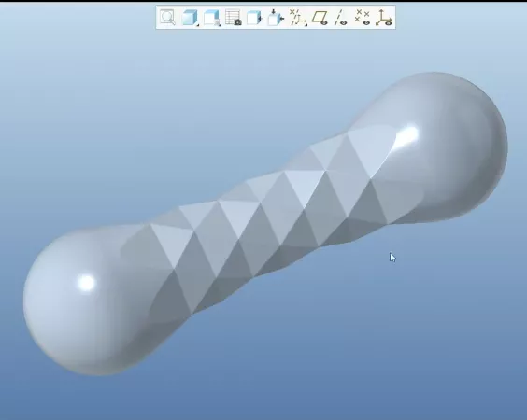Toggle coordinate system display icon

tap(384, 17)
